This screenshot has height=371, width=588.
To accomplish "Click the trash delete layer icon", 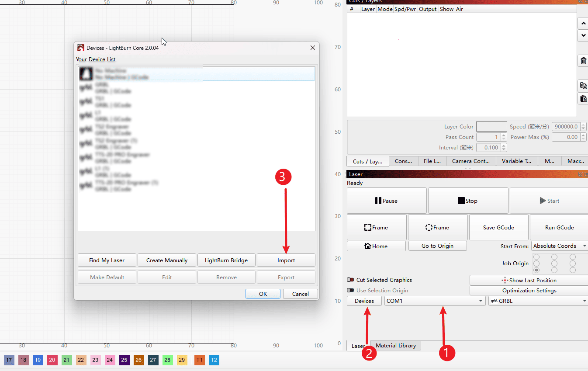I will point(583,61).
